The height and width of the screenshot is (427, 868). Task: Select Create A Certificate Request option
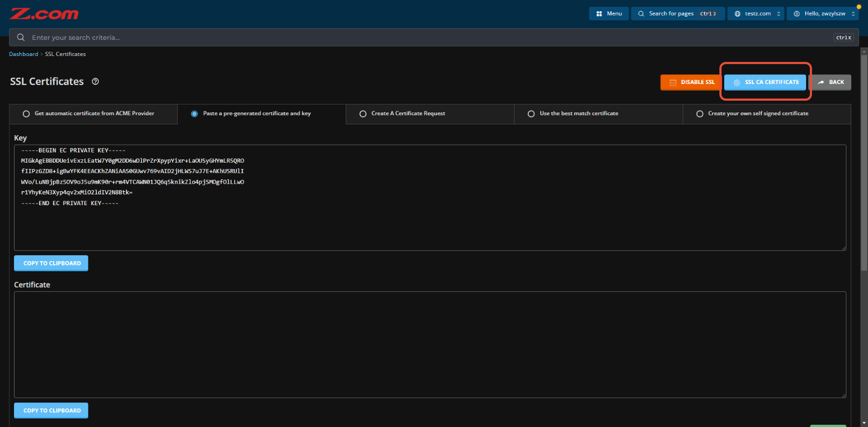pos(430,114)
